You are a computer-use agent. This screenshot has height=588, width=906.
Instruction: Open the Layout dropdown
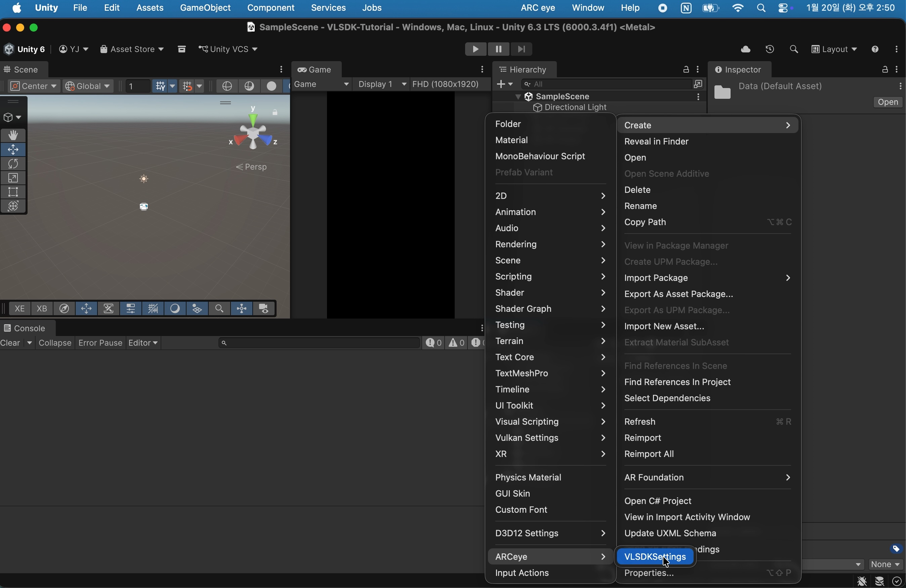(834, 49)
